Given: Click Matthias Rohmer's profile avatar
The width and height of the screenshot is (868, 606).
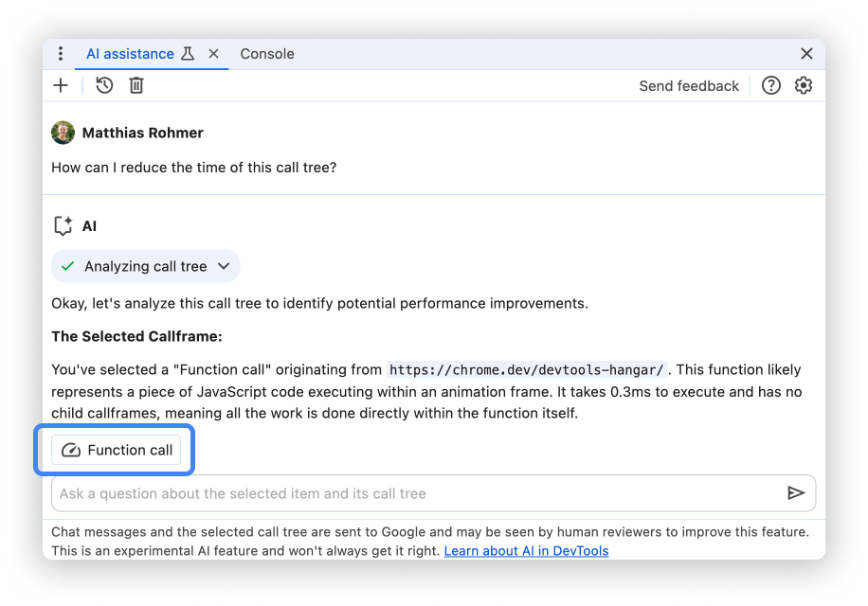Looking at the screenshot, I should click(63, 133).
